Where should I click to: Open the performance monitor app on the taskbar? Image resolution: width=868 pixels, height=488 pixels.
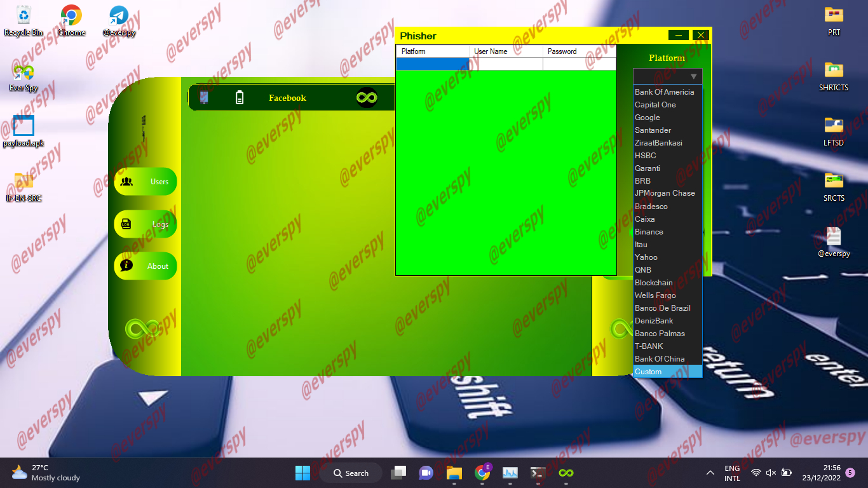click(510, 473)
